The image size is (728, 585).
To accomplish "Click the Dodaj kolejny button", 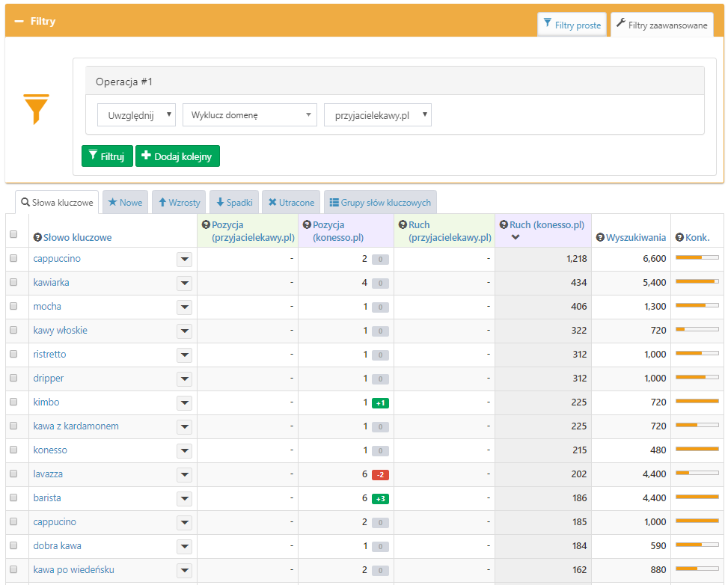I will point(177,156).
